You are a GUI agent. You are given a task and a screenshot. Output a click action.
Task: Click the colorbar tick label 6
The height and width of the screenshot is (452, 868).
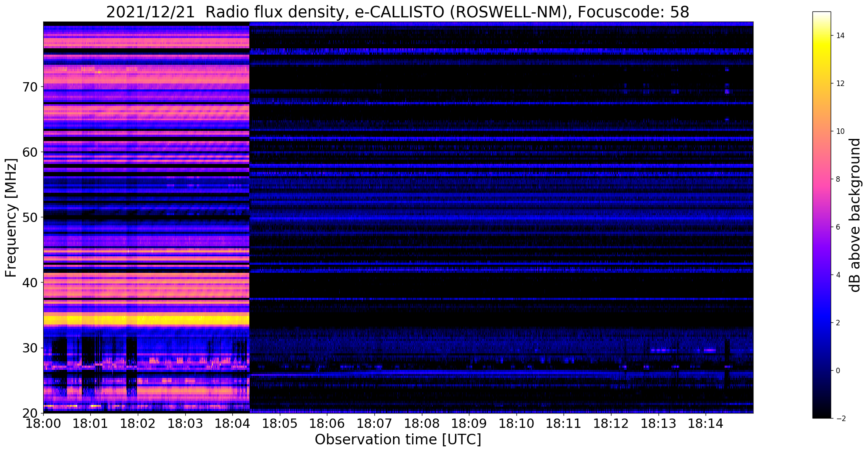838,227
